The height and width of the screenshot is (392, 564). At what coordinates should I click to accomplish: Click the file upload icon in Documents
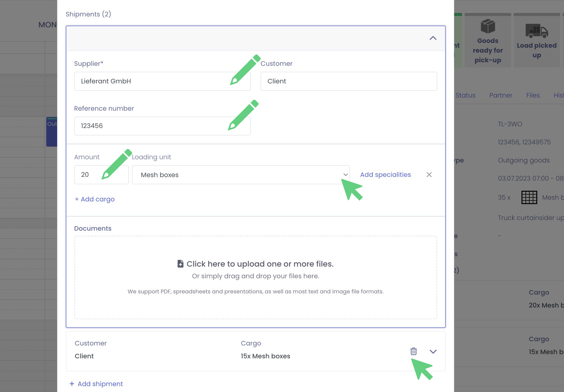click(181, 264)
